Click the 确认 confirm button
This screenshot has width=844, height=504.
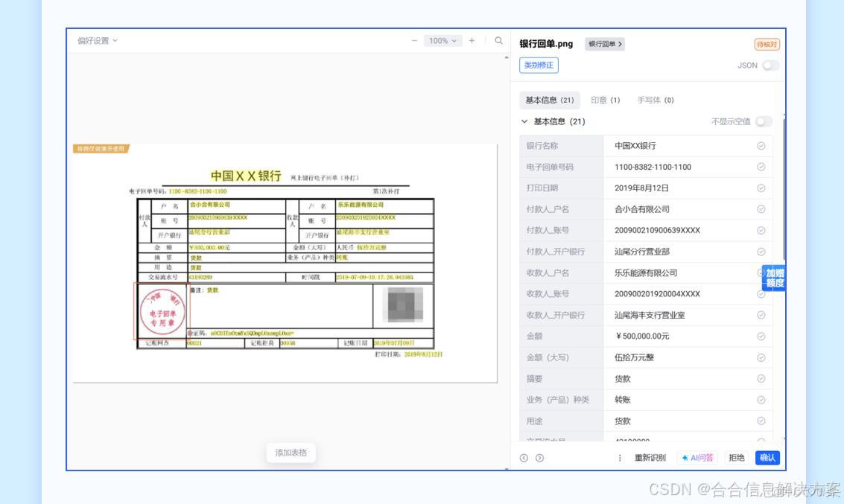tap(767, 458)
